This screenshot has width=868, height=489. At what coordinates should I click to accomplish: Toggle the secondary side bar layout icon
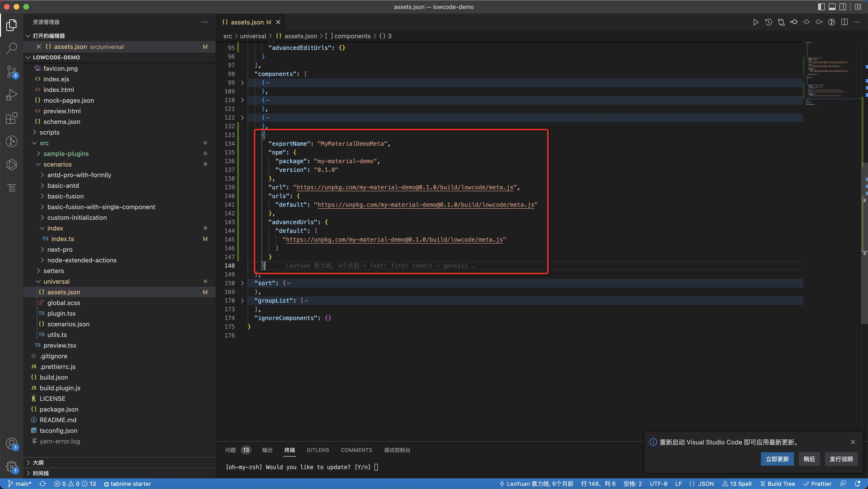(x=843, y=7)
